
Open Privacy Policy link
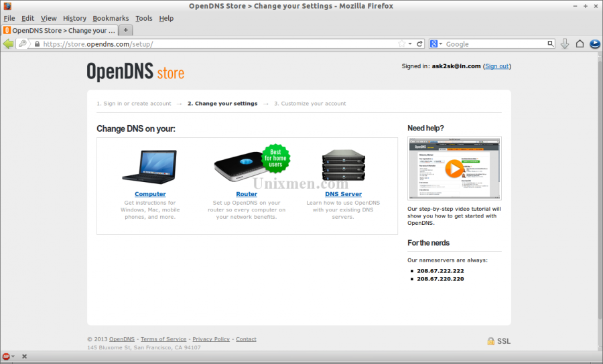211,339
